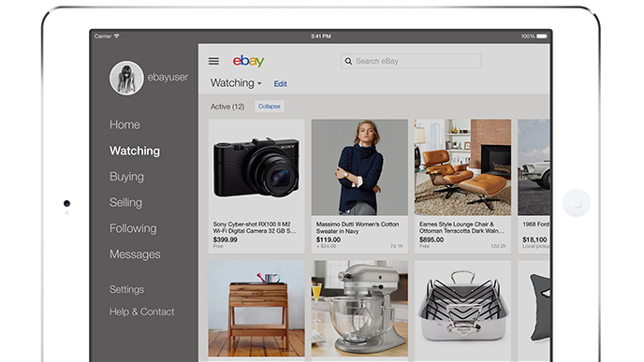Click Massimo Dutti Women's Cotton Sweater title

(358, 227)
